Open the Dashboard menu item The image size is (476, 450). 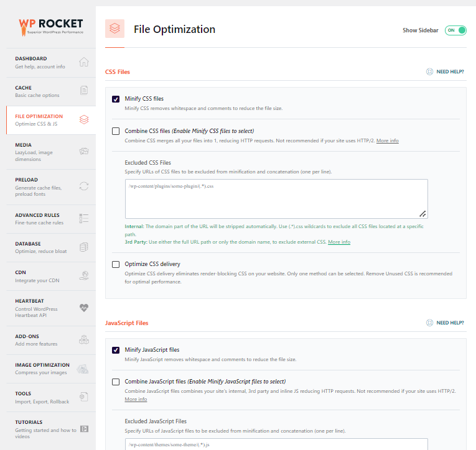point(51,63)
